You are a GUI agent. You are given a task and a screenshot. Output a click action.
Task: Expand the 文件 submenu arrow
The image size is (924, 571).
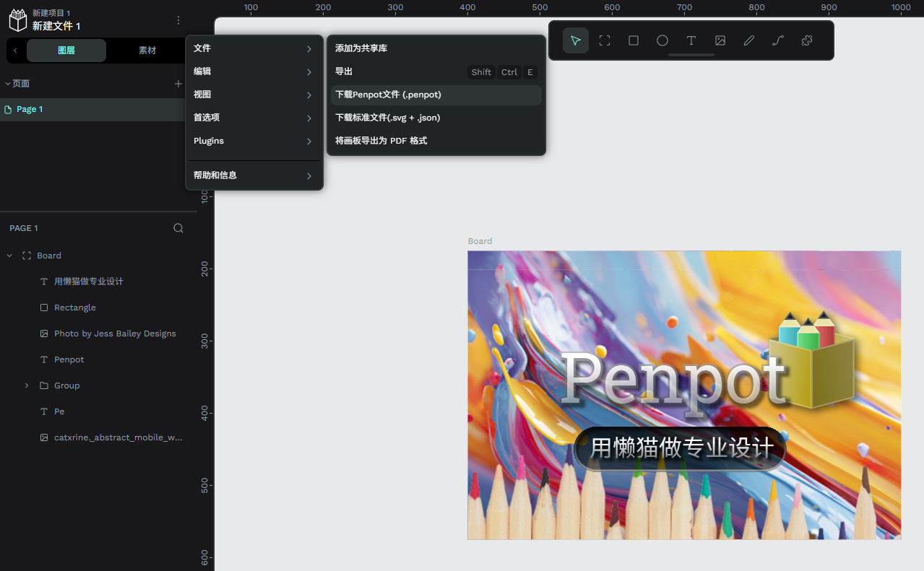pos(309,49)
